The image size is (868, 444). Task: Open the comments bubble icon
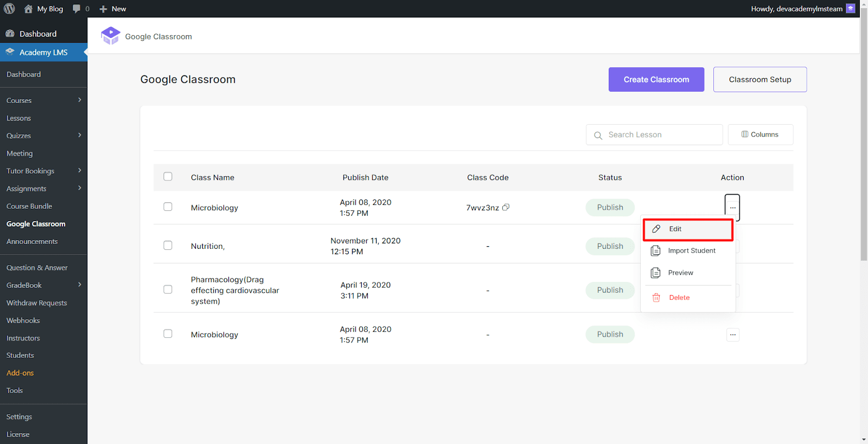[x=76, y=9]
